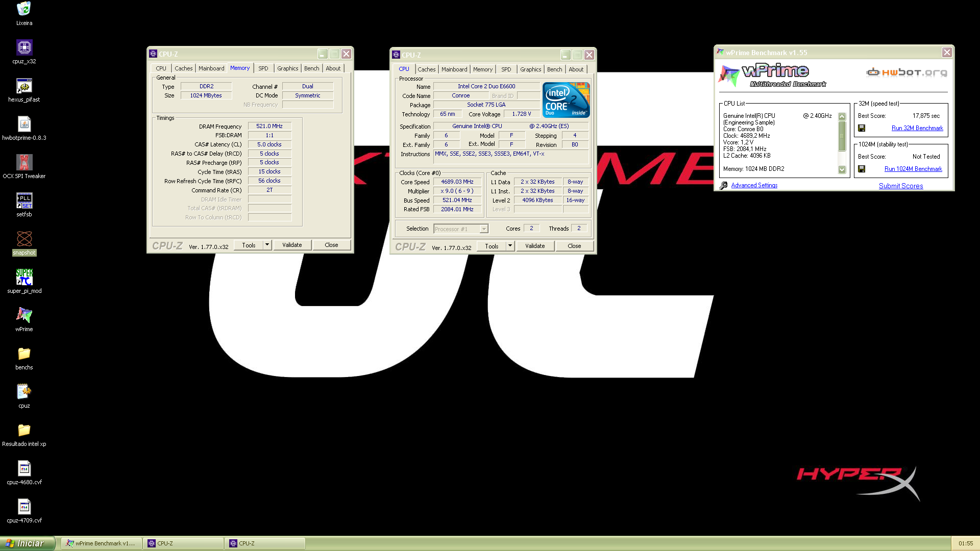Viewport: 980px width, 551px height.
Task: Click the Intel Core 2 Duo logo
Action: coord(566,100)
